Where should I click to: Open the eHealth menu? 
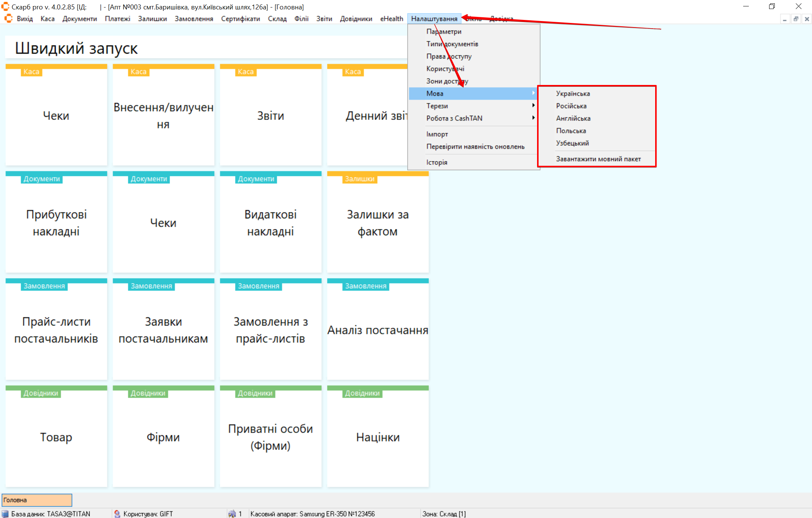click(x=391, y=18)
